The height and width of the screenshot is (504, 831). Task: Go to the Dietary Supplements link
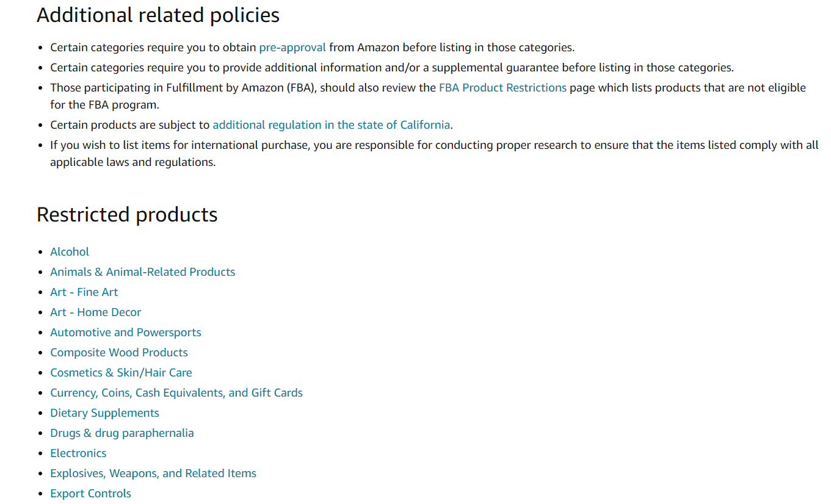tap(104, 413)
